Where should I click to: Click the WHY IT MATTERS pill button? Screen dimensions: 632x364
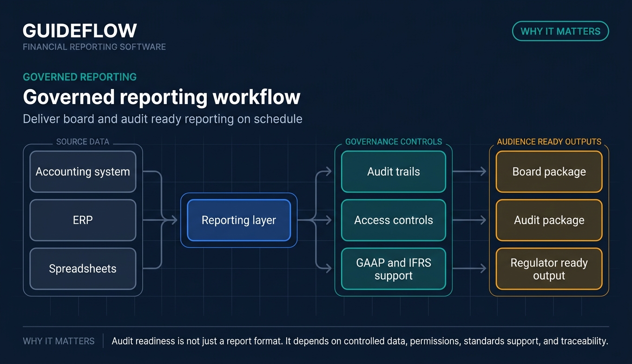tap(560, 31)
